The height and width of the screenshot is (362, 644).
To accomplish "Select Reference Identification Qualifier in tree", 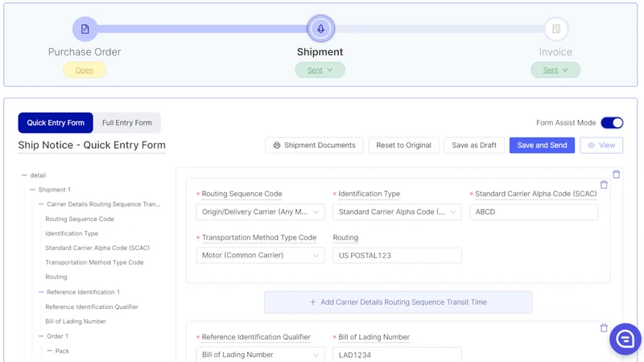I will coord(92,307).
